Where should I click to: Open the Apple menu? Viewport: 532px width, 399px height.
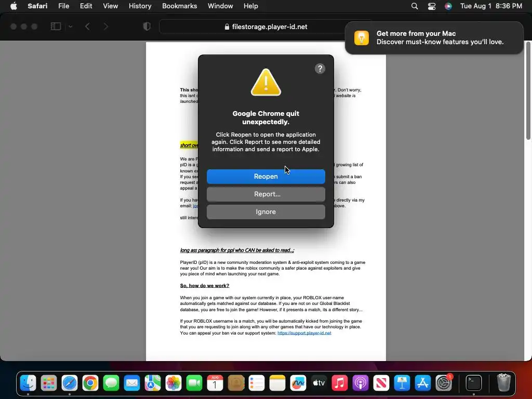click(14, 6)
